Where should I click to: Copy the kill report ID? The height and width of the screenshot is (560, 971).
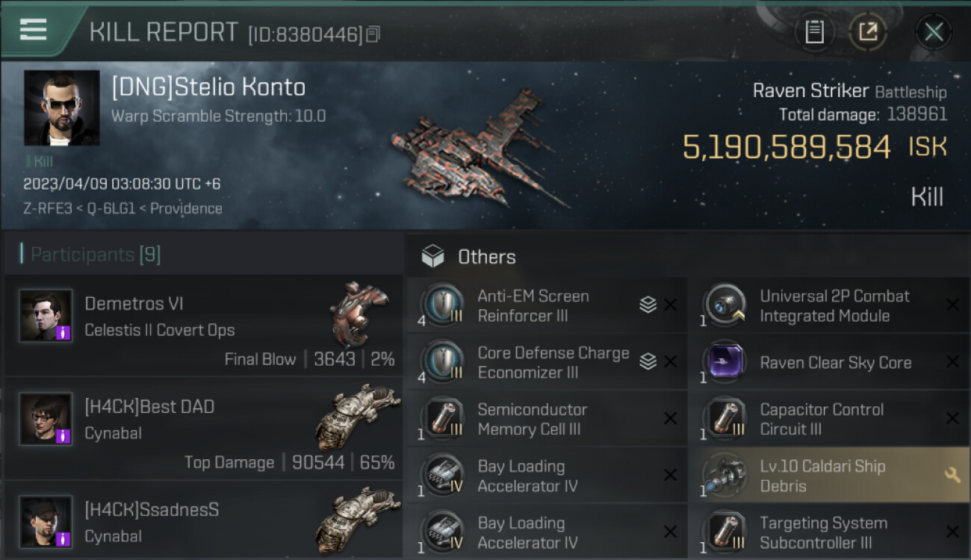[373, 34]
